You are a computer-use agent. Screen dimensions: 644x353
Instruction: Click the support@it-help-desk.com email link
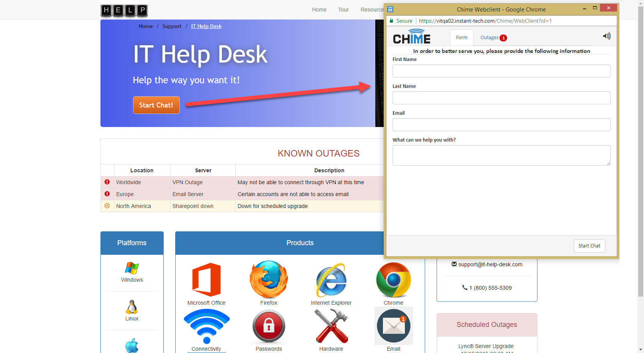[x=490, y=264]
